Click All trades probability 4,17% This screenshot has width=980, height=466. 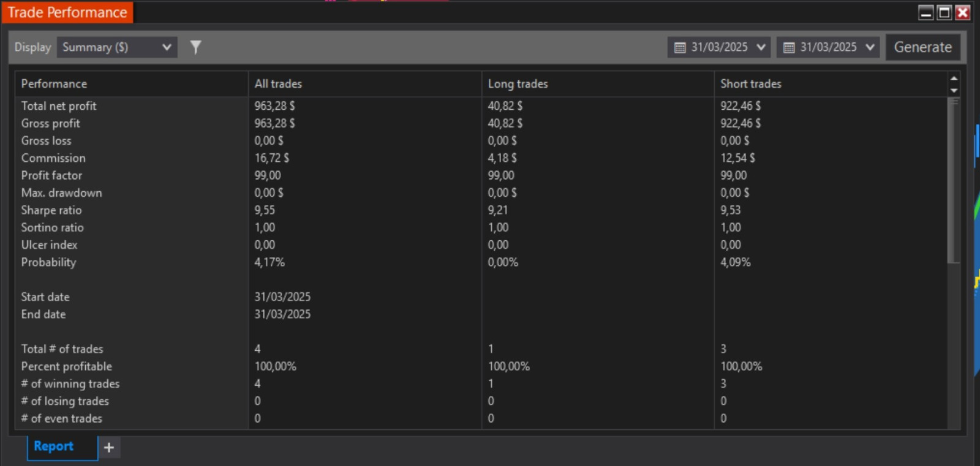(x=269, y=262)
